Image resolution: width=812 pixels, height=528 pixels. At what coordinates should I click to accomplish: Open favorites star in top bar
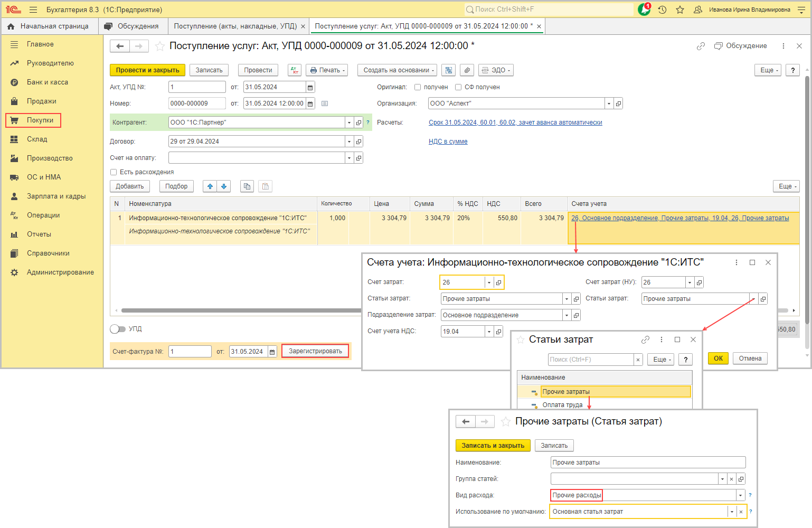coord(680,10)
